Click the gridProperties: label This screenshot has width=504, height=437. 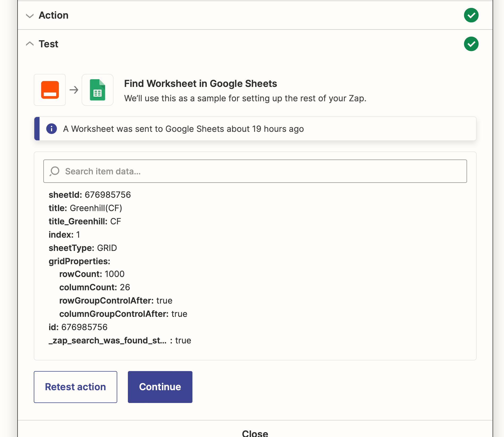tap(79, 261)
